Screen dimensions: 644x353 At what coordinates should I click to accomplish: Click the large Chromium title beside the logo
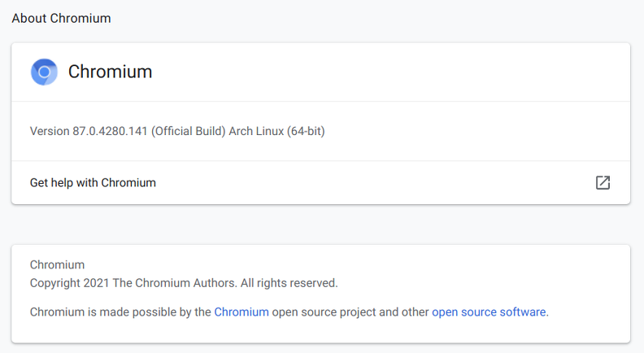point(110,72)
